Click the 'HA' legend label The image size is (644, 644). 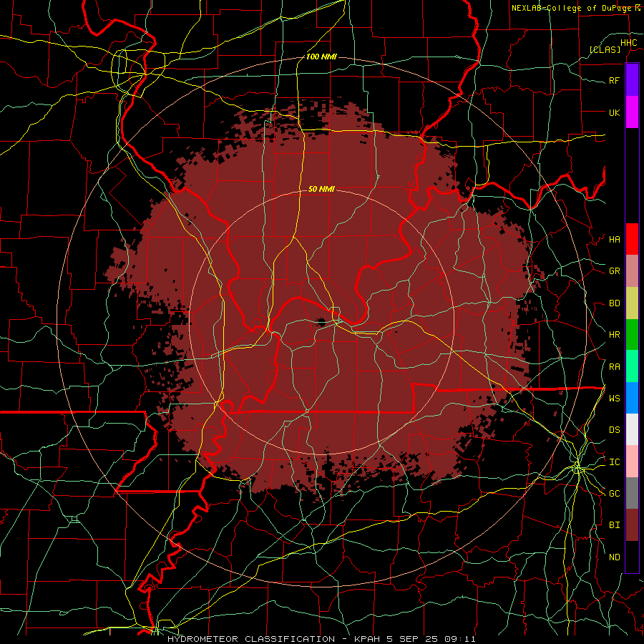pyautogui.click(x=614, y=240)
